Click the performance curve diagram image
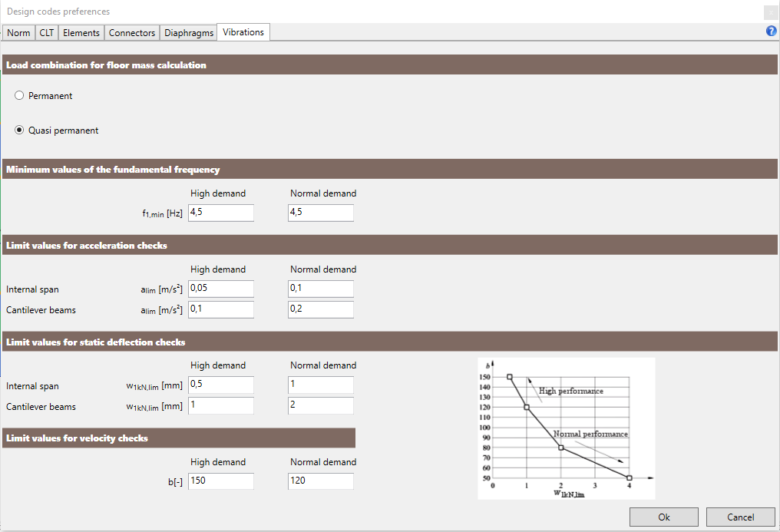The height and width of the screenshot is (532, 780). 566,428
